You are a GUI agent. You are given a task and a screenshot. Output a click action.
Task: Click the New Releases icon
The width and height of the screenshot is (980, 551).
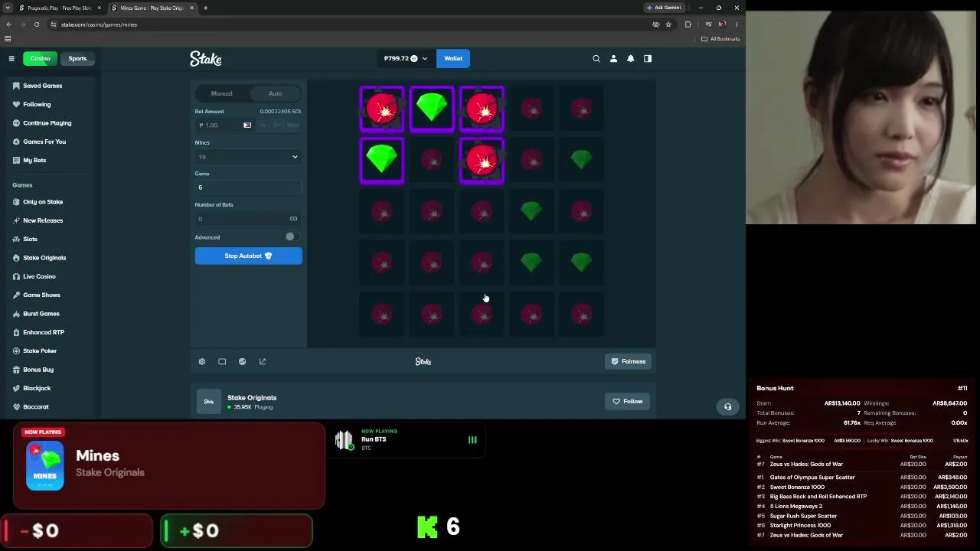pyautogui.click(x=16, y=220)
